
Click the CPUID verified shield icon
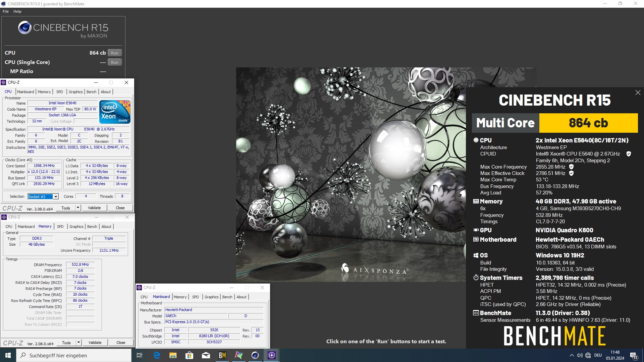[x=629, y=154]
